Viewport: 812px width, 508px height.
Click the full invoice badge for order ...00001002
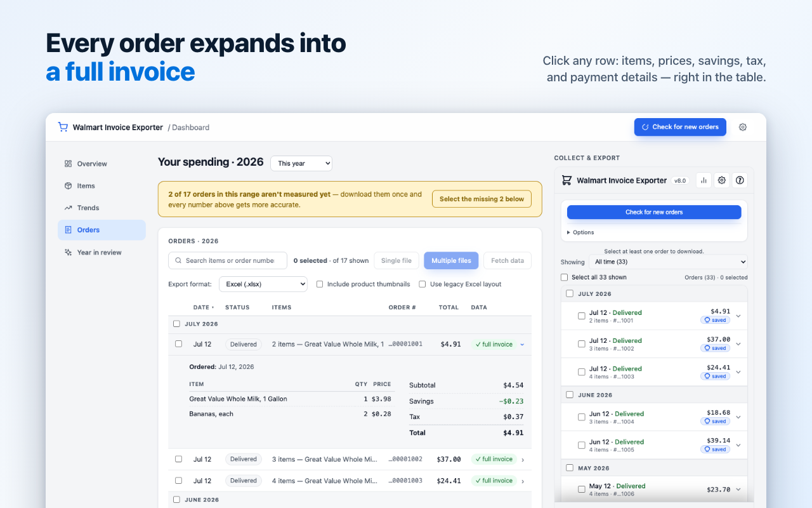click(x=494, y=459)
